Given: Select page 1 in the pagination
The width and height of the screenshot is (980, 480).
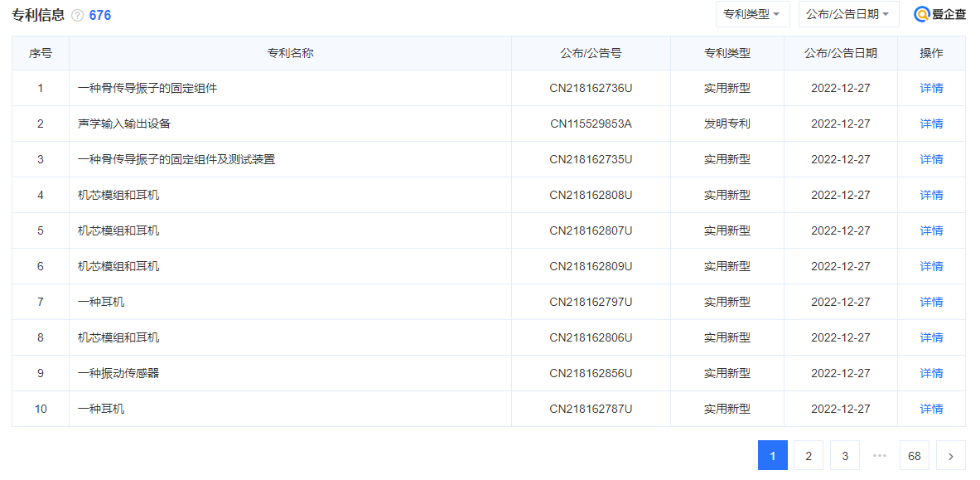Looking at the screenshot, I should pyautogui.click(x=773, y=456).
